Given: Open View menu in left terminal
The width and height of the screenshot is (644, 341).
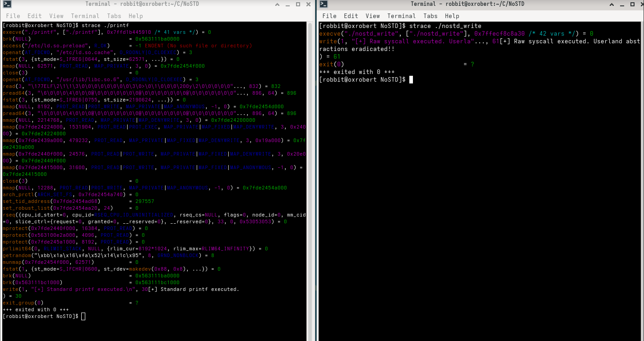Looking at the screenshot, I should (56, 16).
